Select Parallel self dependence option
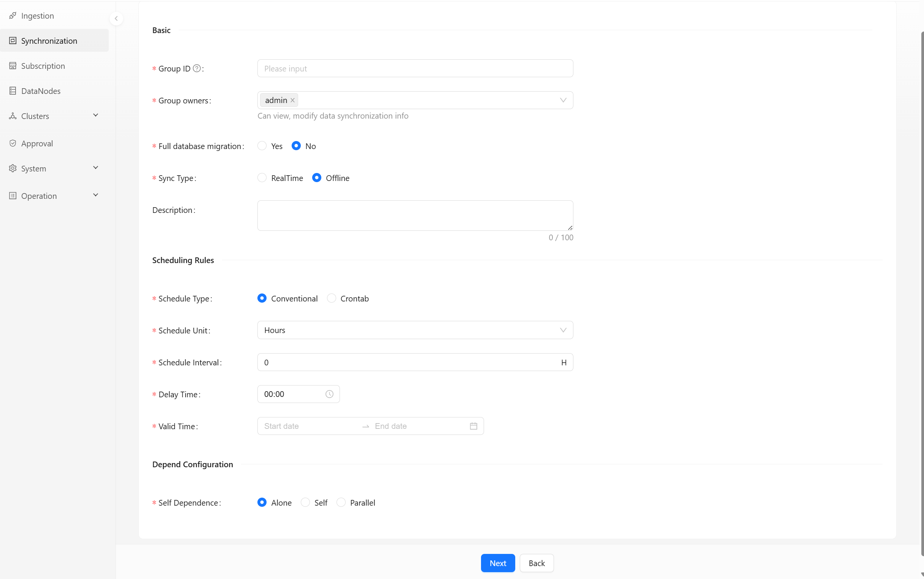 341,503
